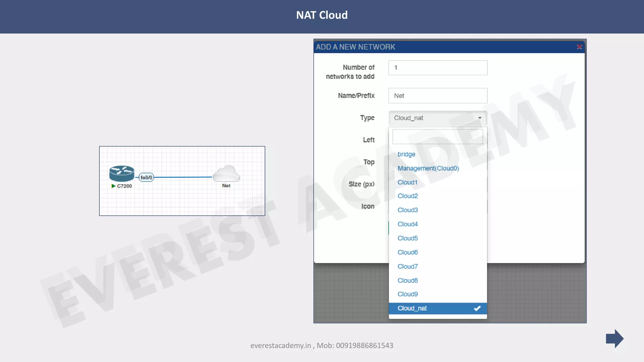Click the C7200 router icon
Screen dimensions: 644x362
[122, 173]
